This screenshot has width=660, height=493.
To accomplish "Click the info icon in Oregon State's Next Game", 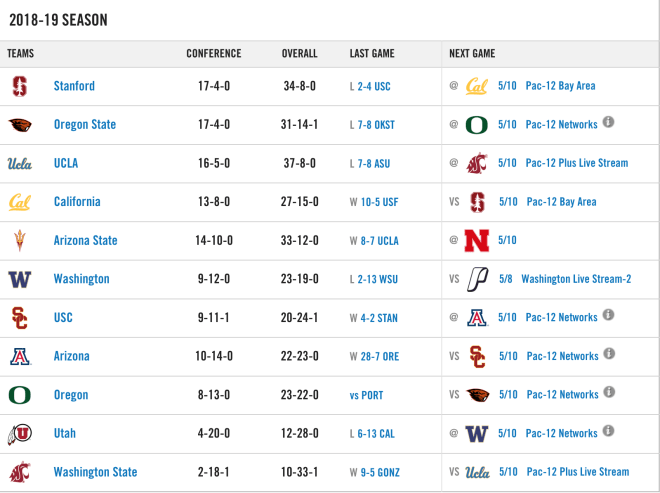I will coord(608,122).
